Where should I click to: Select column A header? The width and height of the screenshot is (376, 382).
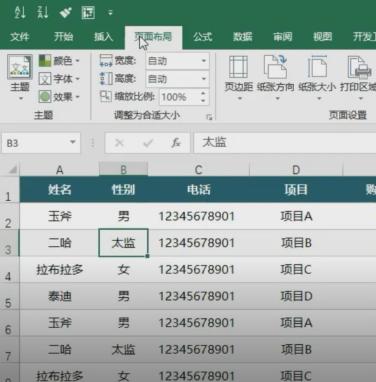[59, 170]
